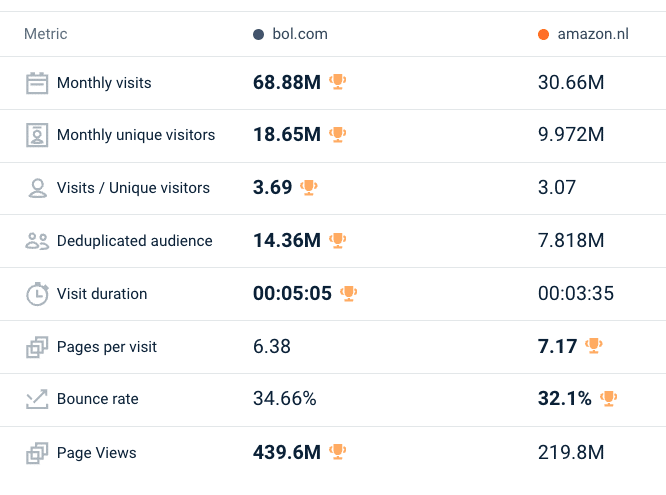Click the Metric column header
The image size is (666, 495).
pos(46,34)
